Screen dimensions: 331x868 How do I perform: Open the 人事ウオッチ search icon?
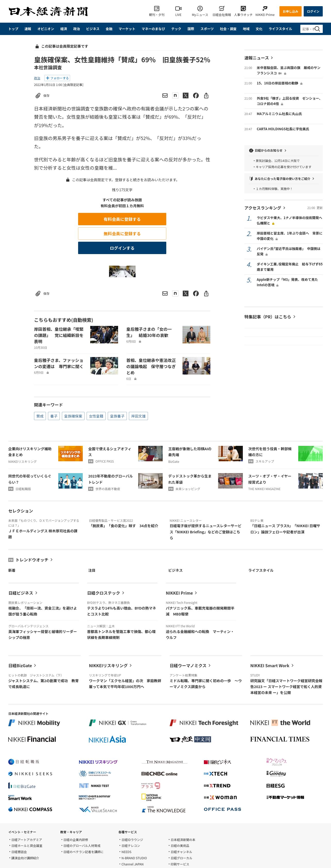(x=243, y=9)
